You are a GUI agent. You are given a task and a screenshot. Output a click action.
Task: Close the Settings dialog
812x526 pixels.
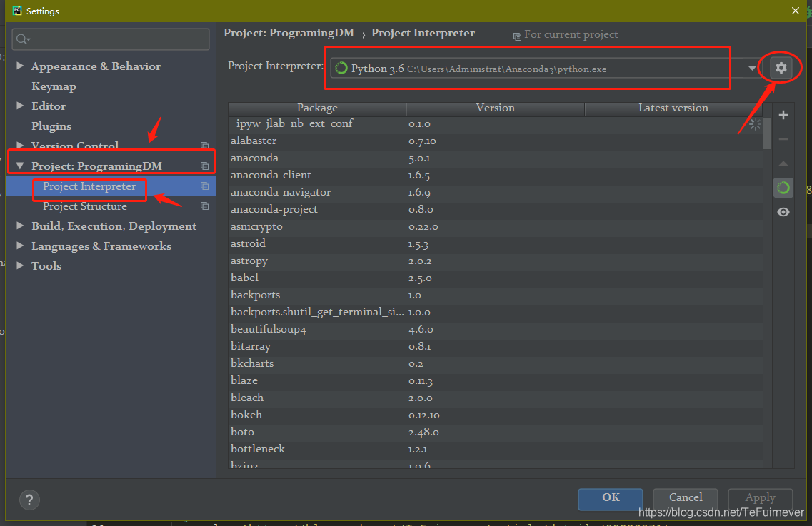click(x=796, y=11)
